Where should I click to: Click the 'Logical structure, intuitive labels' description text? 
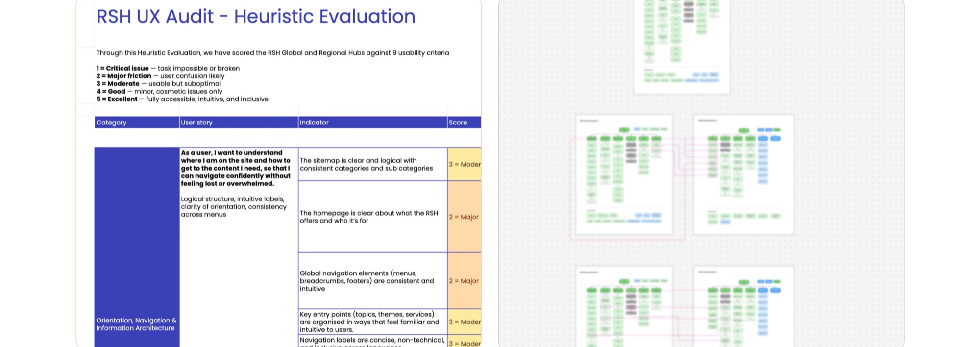click(234, 207)
